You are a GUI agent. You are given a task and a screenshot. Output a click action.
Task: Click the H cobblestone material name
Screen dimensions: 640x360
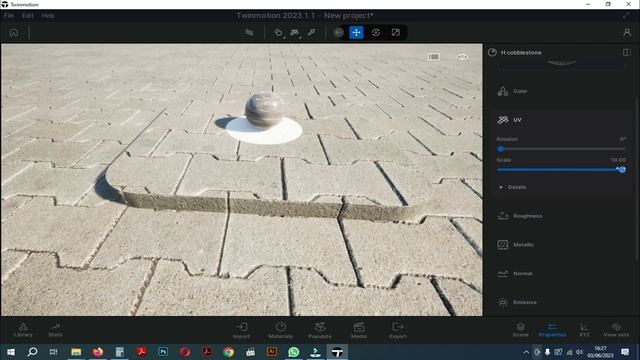[521, 53]
